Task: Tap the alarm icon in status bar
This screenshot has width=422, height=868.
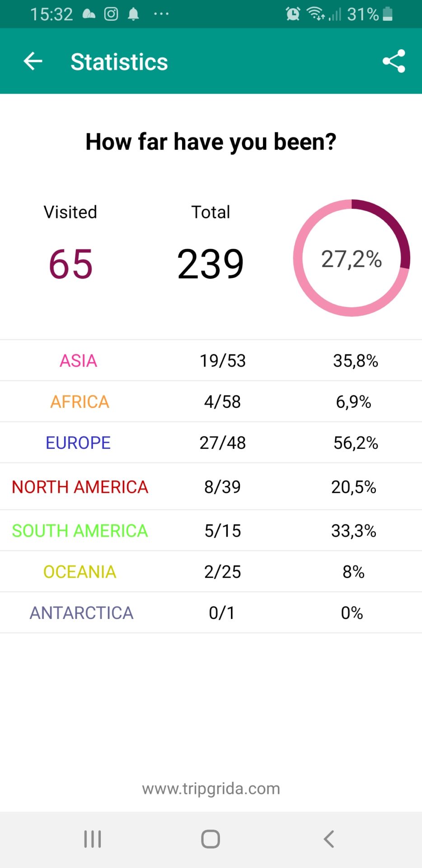Action: coord(293,14)
